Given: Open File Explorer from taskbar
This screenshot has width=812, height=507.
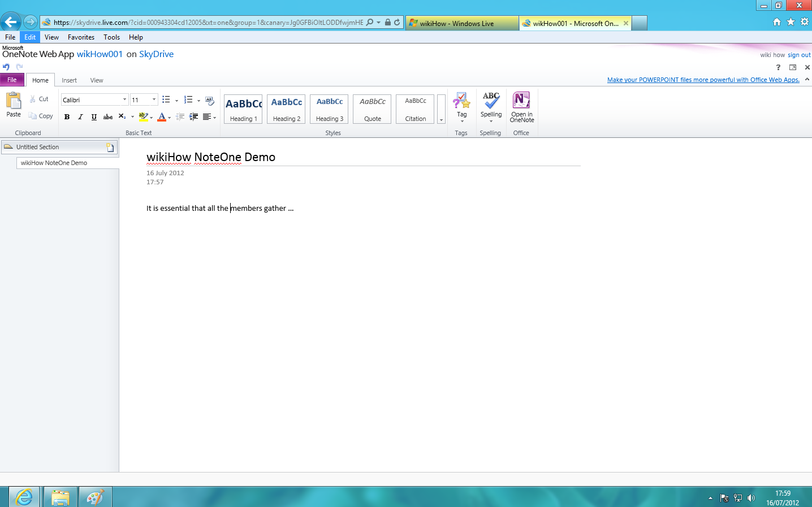Looking at the screenshot, I should pos(60,497).
